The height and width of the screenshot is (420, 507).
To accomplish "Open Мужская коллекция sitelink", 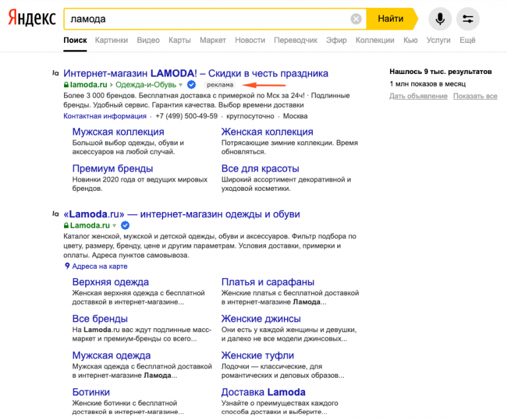I will [118, 131].
